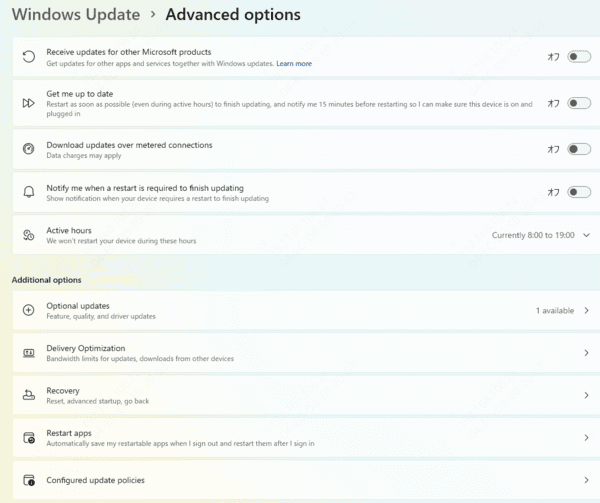Click the Additional options heading
The width and height of the screenshot is (600, 503).
tap(46, 280)
